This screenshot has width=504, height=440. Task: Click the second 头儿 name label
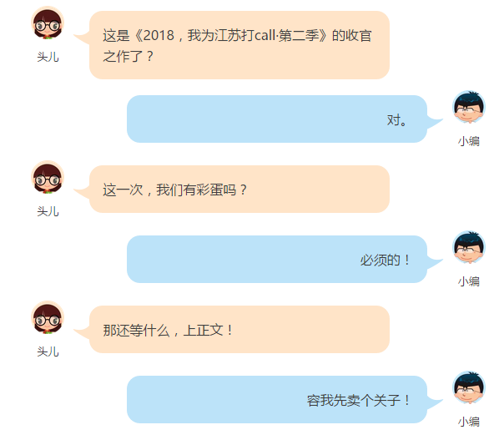click(48, 211)
